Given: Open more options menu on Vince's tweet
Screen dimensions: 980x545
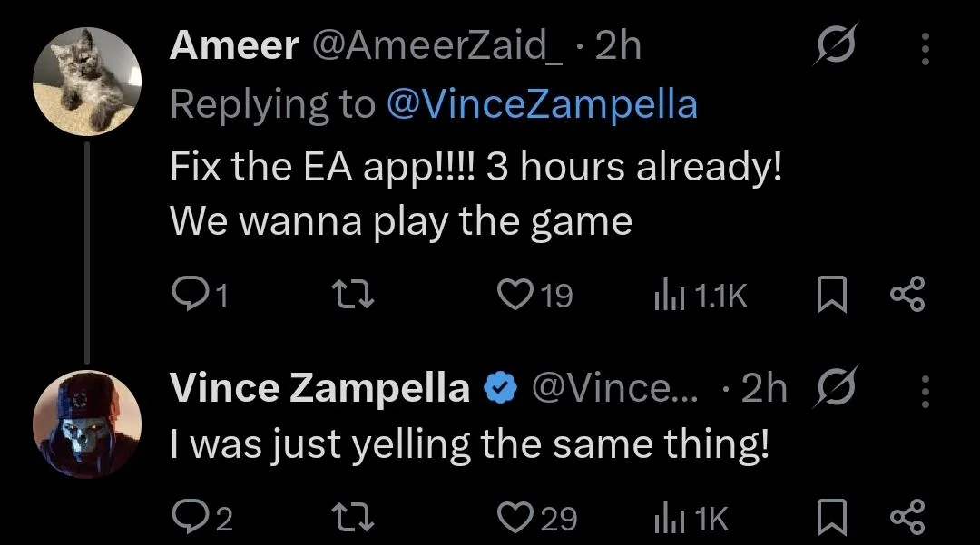Looking at the screenshot, I should (925, 390).
